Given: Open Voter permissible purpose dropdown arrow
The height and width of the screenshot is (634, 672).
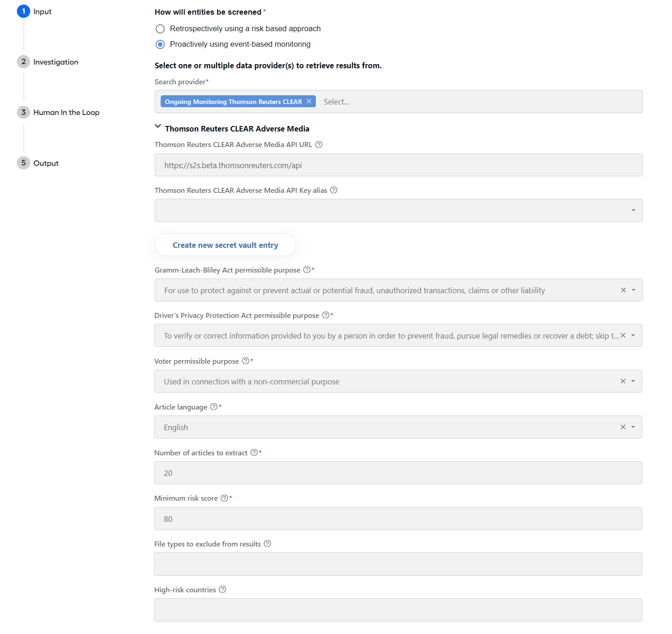Looking at the screenshot, I should (x=633, y=381).
